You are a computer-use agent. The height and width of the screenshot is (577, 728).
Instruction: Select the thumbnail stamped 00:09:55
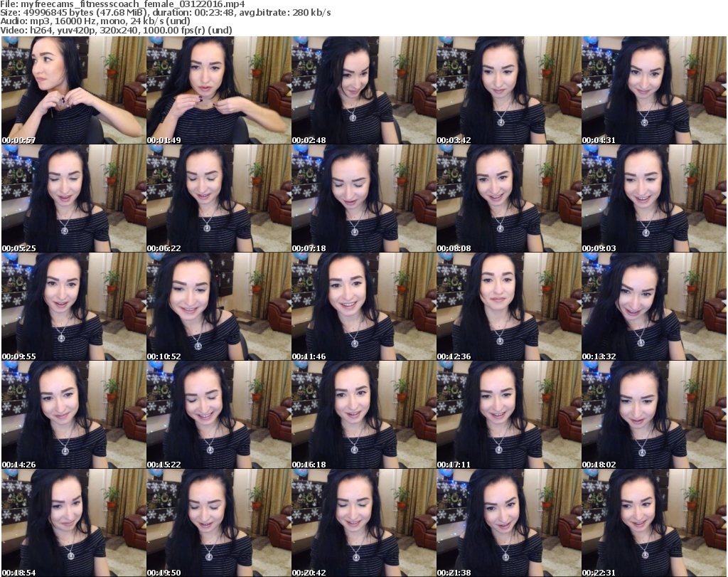74,307
